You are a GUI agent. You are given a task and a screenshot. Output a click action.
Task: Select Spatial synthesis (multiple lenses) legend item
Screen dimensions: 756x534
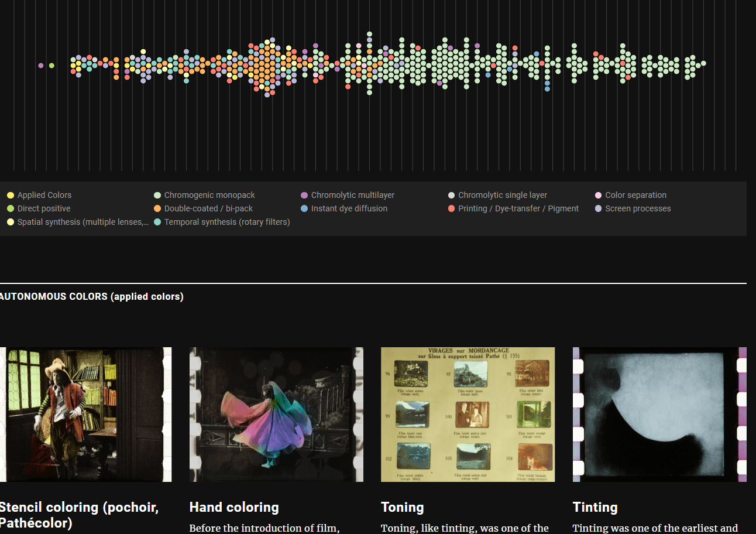(x=78, y=222)
